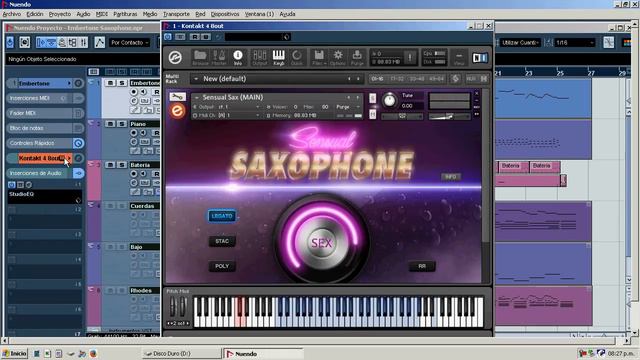Open the Archivo menu
Viewport: 640px width, 360px height.
[x=11, y=14]
